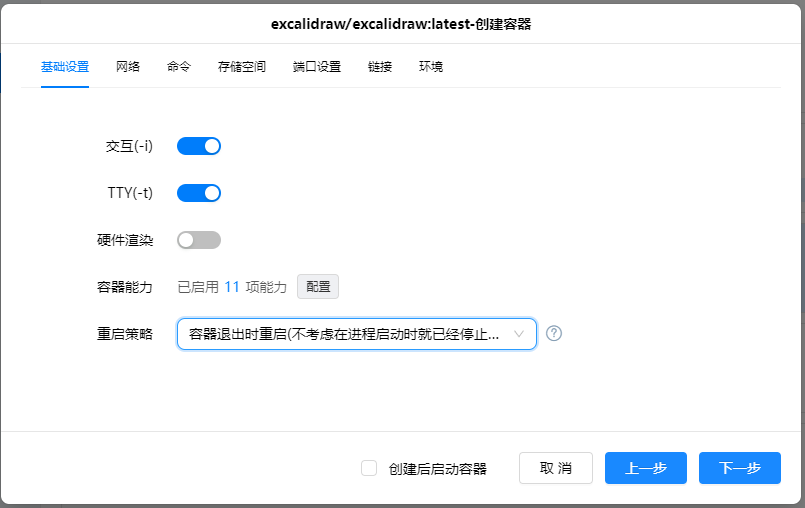Screen dimensions: 805x508
Task: Click the blue 11 capabilities count
Action: click(232, 287)
